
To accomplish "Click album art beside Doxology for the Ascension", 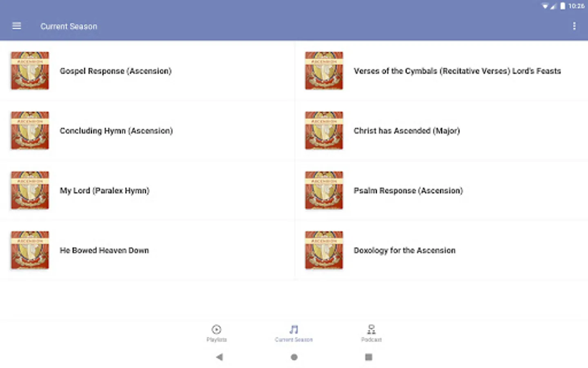I will coord(324,250).
